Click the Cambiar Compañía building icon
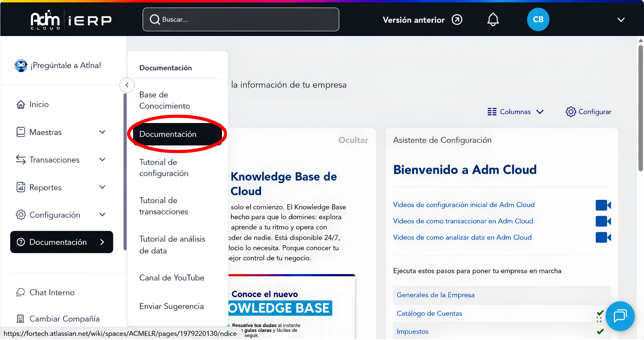The height and width of the screenshot is (340, 644). [21, 319]
